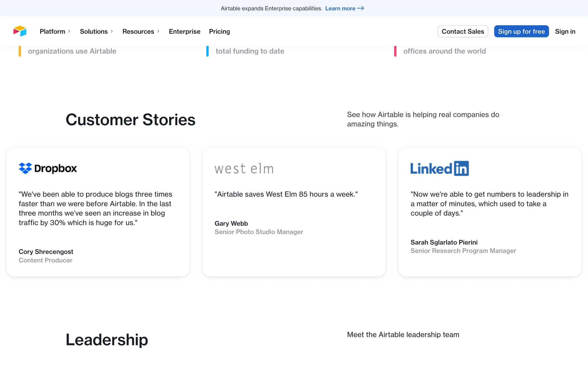
Task: Open the West Elm 85 hours quote
Action: click(x=286, y=194)
